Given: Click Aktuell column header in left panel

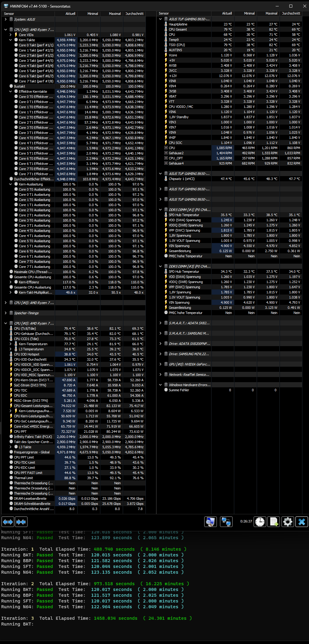Looking at the screenshot, I should [x=66, y=14].
